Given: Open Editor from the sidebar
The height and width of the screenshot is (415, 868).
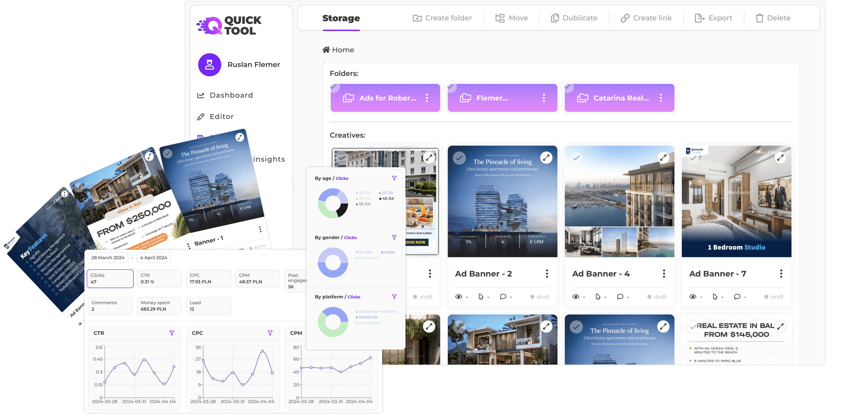Looking at the screenshot, I should [x=215, y=117].
